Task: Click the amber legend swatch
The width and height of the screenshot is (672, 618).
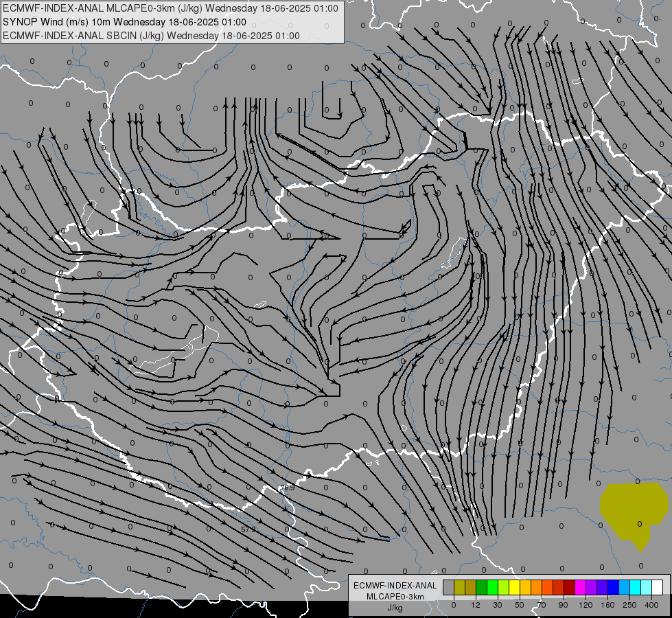Action: point(525,587)
